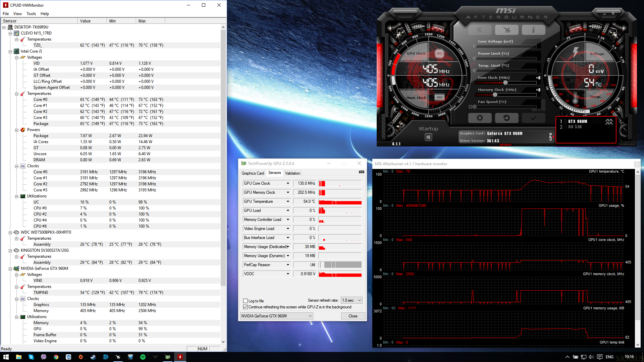Open HWMonitor Help menu

pos(45,14)
